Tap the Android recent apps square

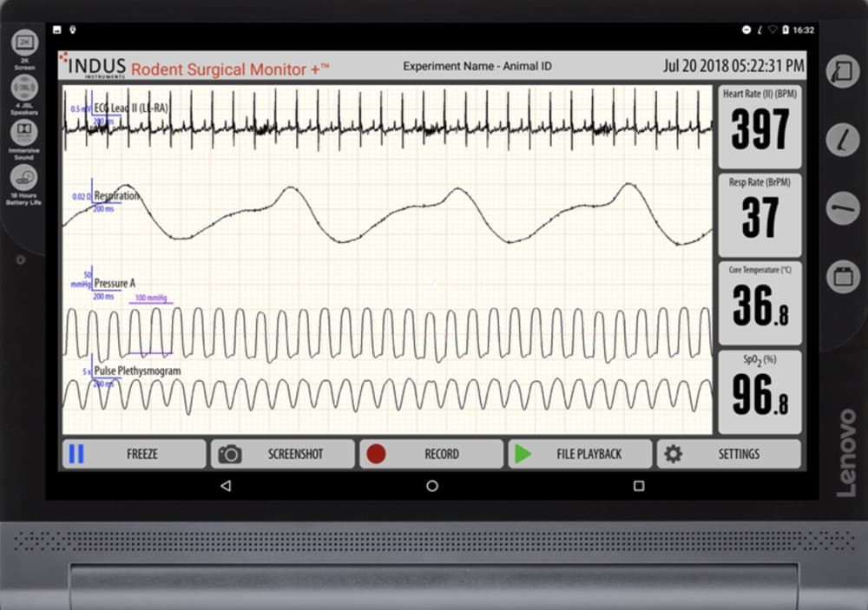tap(639, 486)
